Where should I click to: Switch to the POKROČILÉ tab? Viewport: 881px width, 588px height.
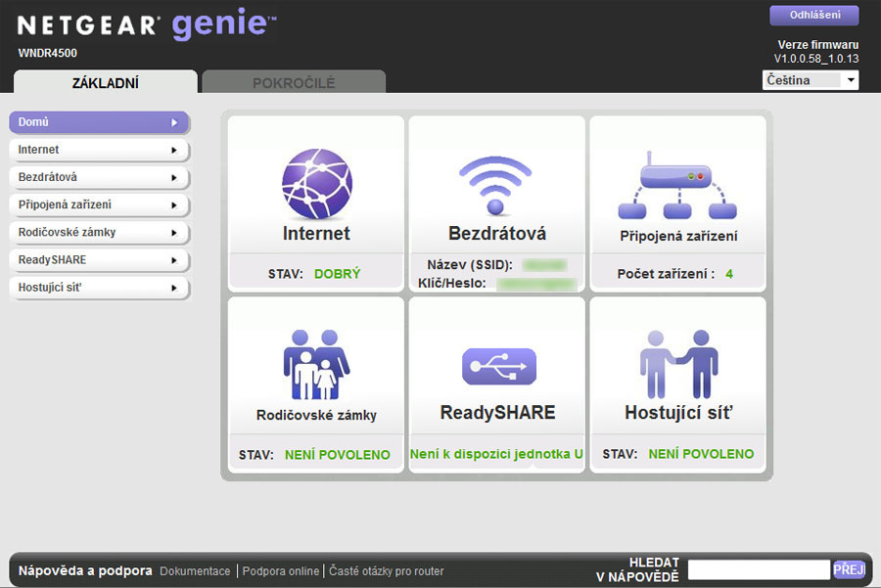294,82
